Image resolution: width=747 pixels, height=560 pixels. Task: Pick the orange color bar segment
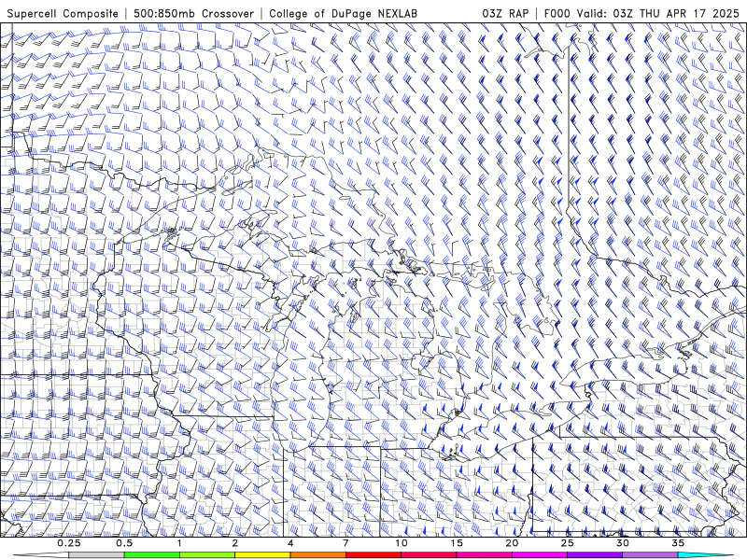coord(318,555)
